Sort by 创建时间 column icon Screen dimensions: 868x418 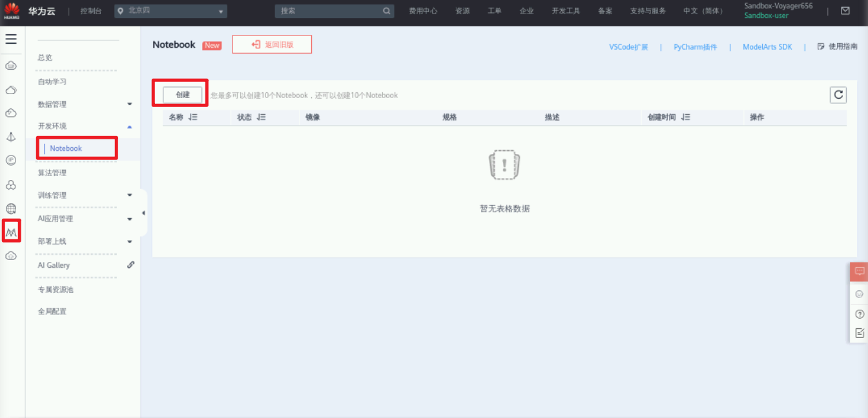(685, 117)
